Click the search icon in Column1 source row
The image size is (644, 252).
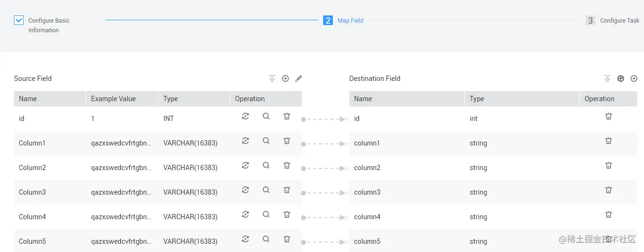[x=266, y=141]
